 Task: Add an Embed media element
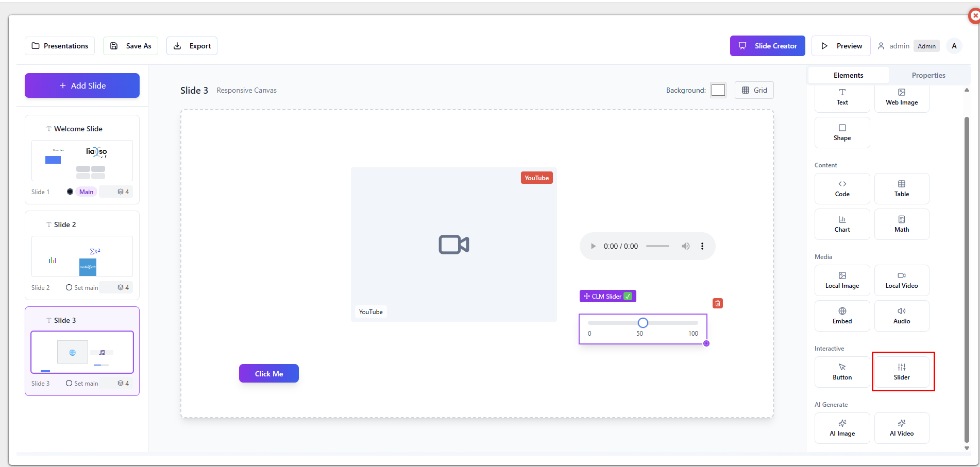[x=842, y=316]
